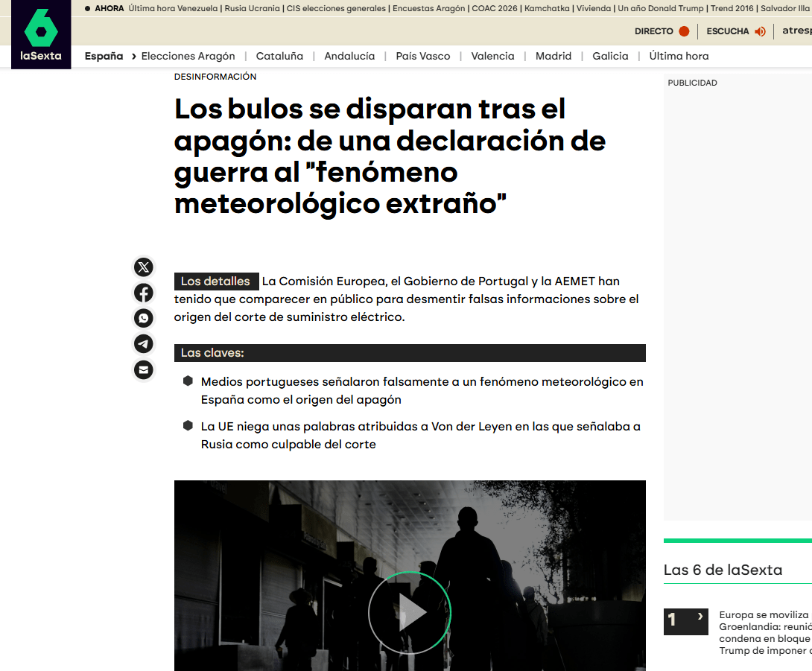Open trending topic Salvador Illa
The width and height of the screenshot is (812, 671).
tap(785, 8)
